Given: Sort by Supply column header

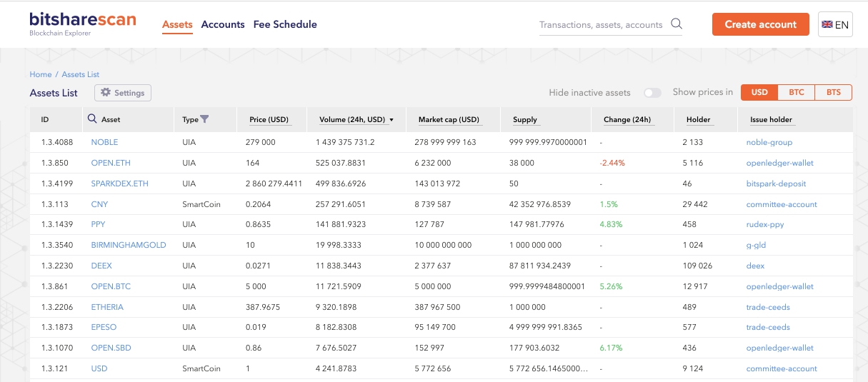Looking at the screenshot, I should tap(525, 119).
